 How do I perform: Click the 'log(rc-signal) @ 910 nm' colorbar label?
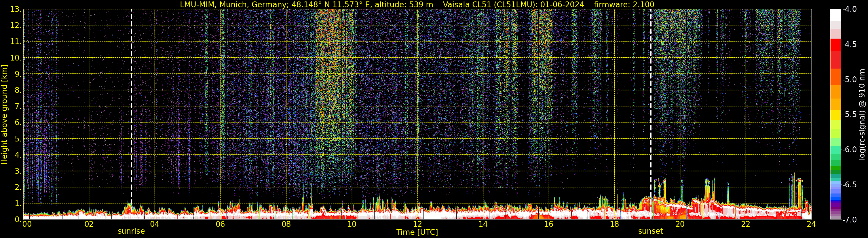pyautogui.click(x=862, y=114)
